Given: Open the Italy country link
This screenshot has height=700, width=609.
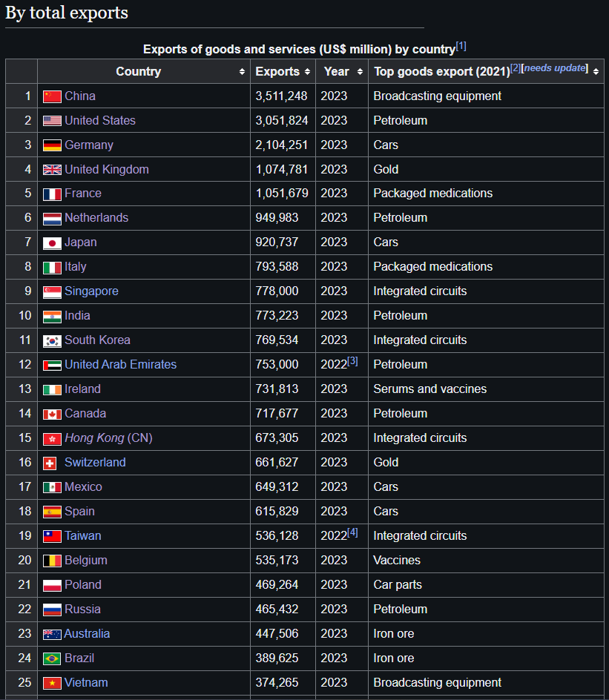Looking at the screenshot, I should tap(76, 267).
